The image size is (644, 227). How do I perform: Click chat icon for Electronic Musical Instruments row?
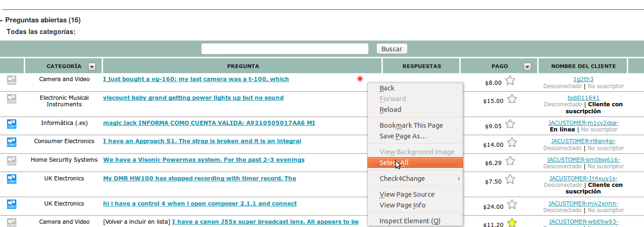pos(12,99)
